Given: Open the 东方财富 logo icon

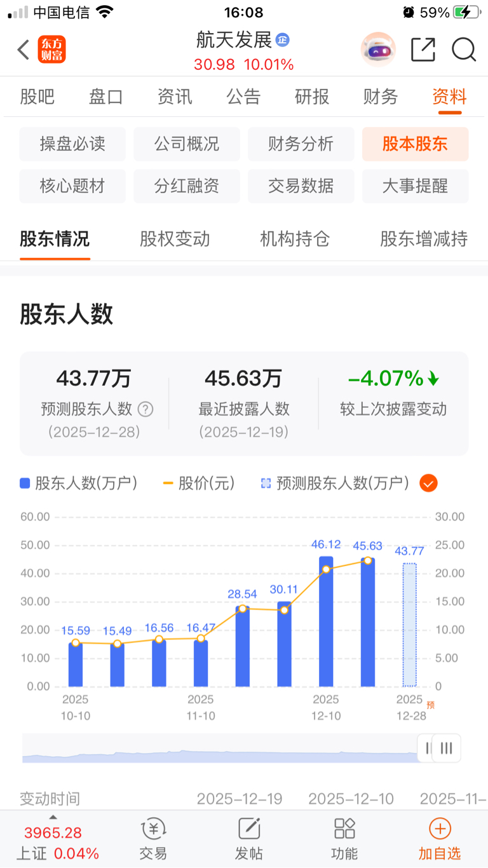Looking at the screenshot, I should [51, 50].
